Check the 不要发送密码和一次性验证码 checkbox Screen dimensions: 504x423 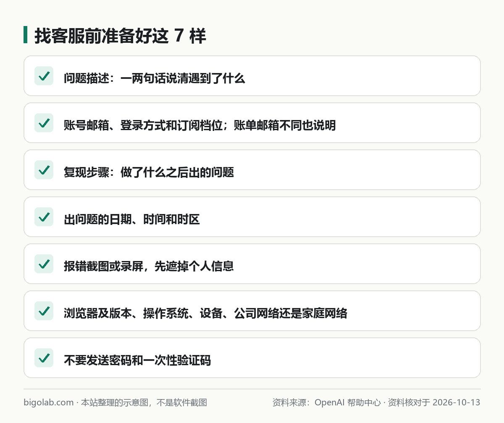[44, 358]
